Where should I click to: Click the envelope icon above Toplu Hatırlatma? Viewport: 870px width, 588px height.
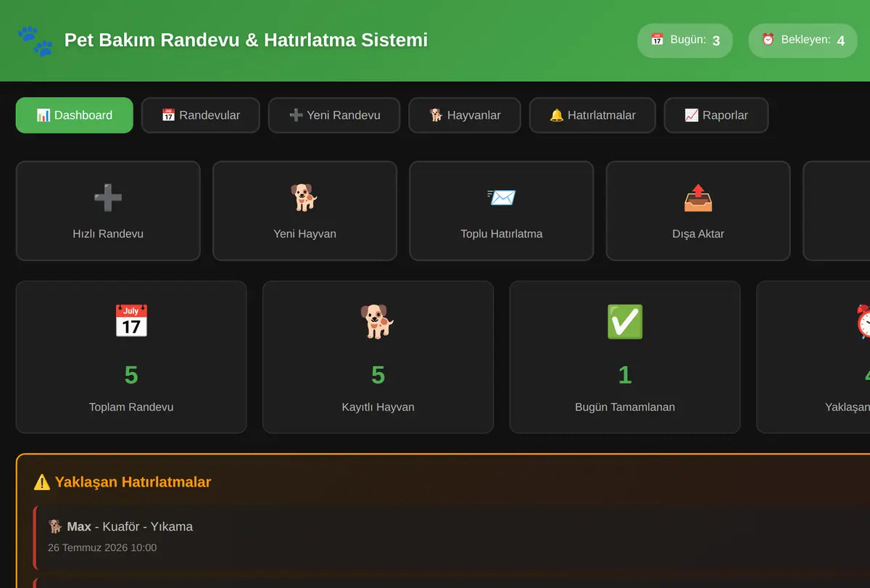point(502,197)
